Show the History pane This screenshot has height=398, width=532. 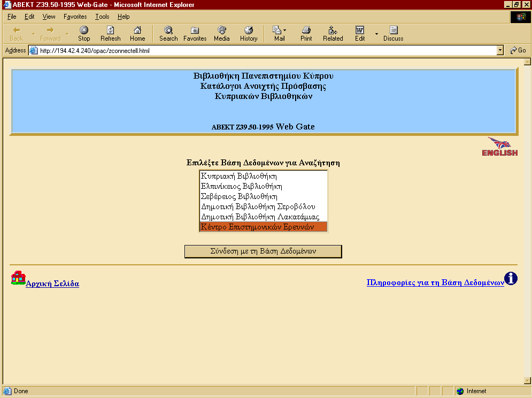coord(249,34)
